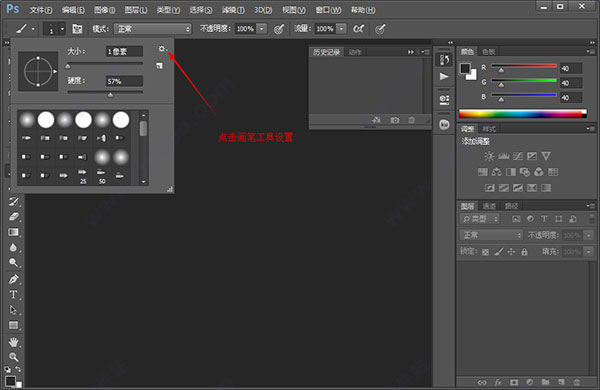
Task: Create new snapshot camera icon in History
Action: (x=395, y=120)
